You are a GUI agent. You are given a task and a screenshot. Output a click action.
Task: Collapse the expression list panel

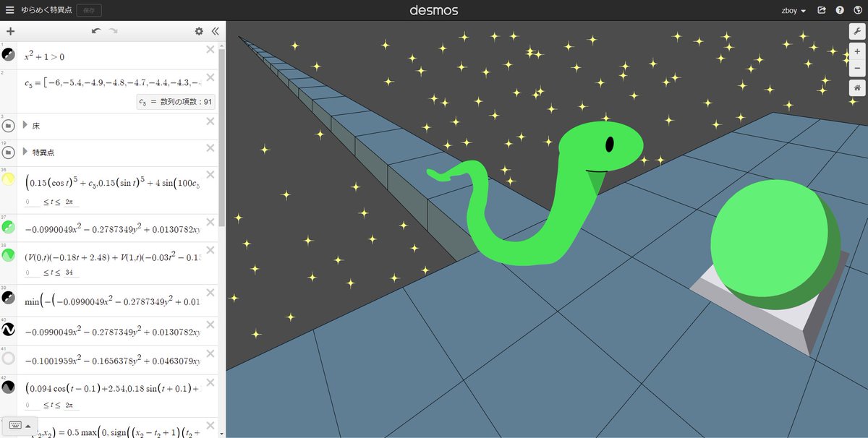[215, 31]
